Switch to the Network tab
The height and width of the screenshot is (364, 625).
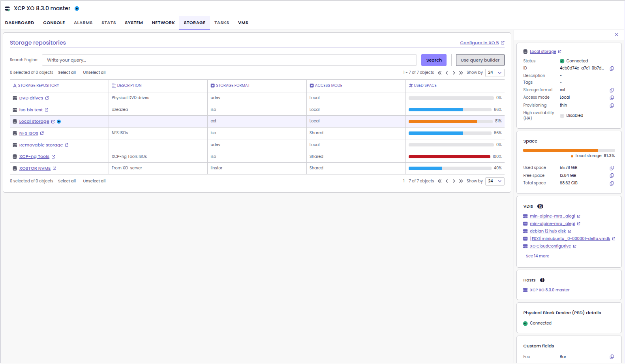[x=163, y=23]
